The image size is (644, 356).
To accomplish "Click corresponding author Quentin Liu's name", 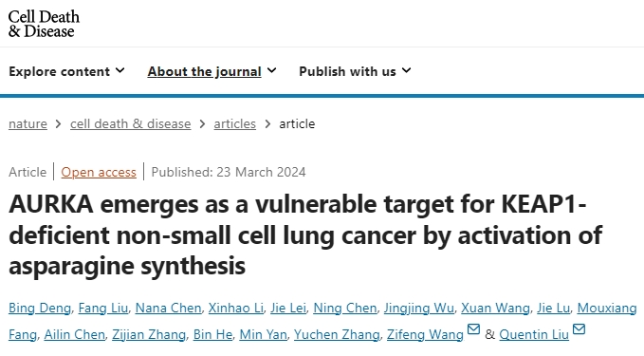I will [x=534, y=334].
